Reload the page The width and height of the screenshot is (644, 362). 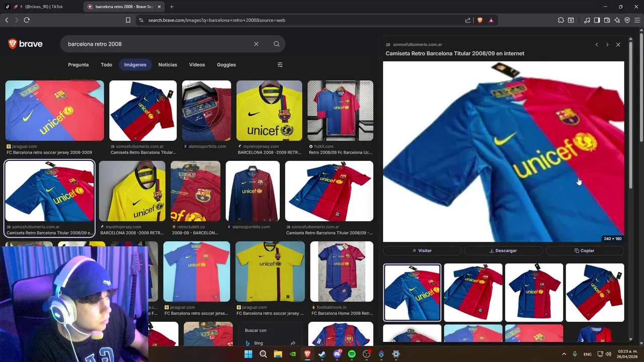click(27, 20)
